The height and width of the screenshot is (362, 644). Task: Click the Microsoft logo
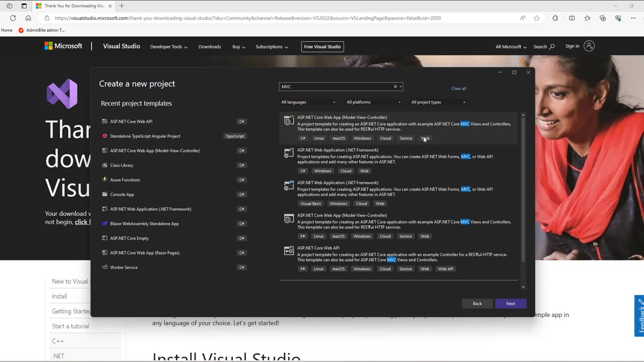tap(63, 46)
